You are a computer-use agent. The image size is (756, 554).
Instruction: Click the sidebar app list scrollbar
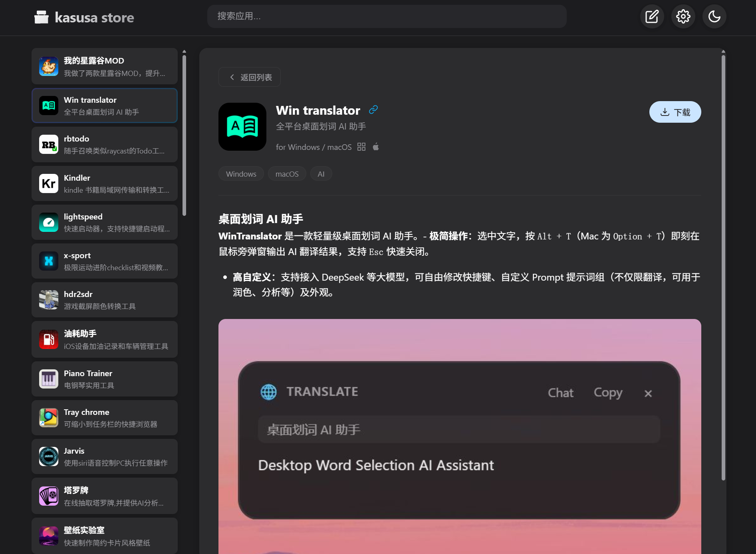point(184,136)
